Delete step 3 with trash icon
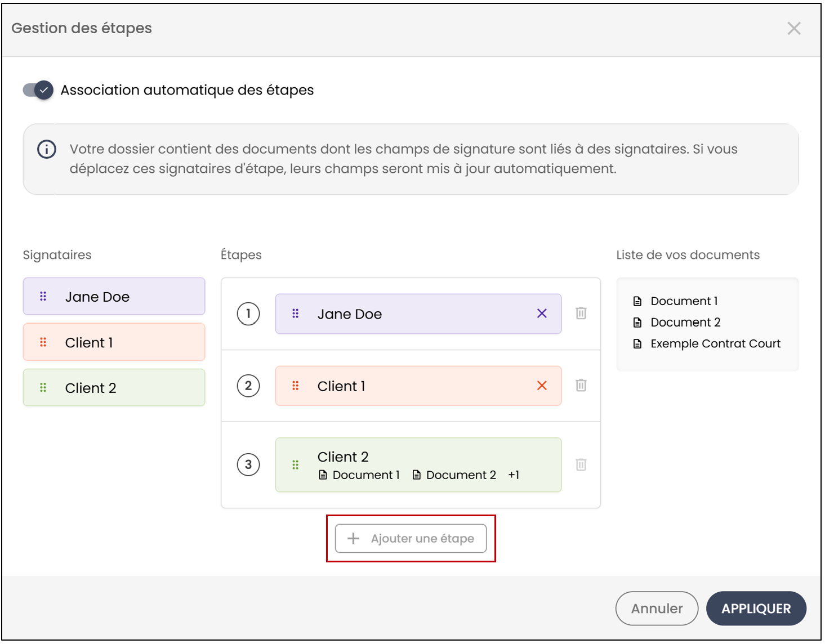This screenshot has height=644, width=825. click(x=581, y=464)
